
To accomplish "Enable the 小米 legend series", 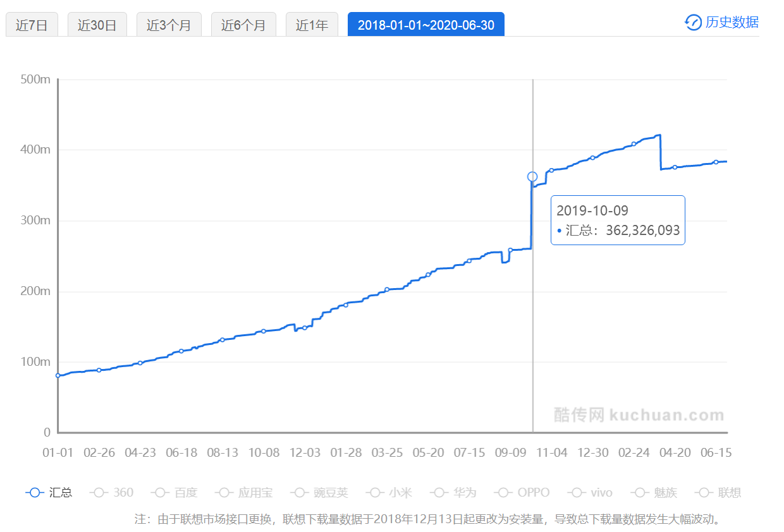I will [x=389, y=492].
